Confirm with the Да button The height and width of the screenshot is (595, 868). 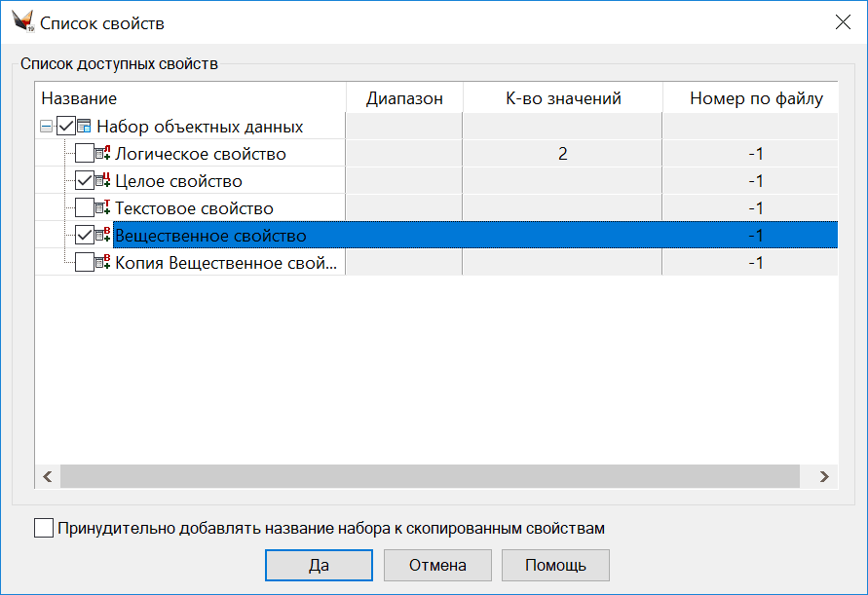click(319, 565)
